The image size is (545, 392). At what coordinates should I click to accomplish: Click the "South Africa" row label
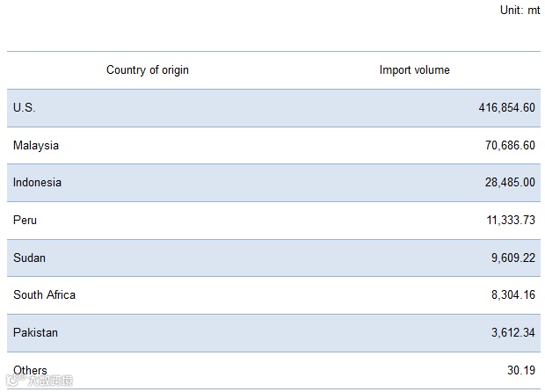(x=45, y=295)
